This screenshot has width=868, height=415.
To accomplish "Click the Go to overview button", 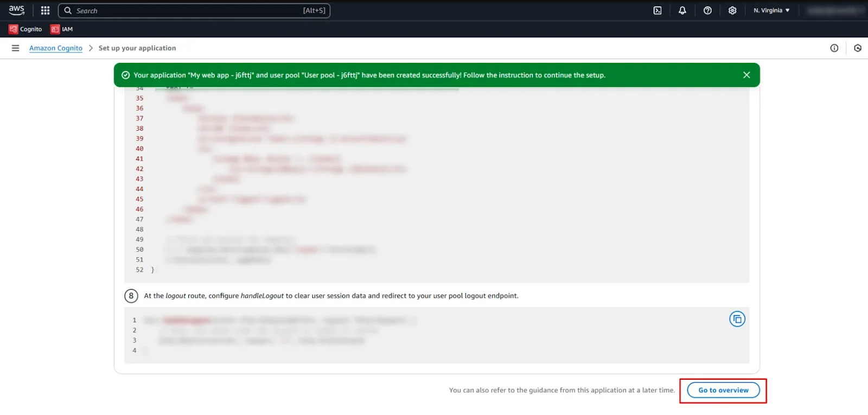I will coord(723,390).
